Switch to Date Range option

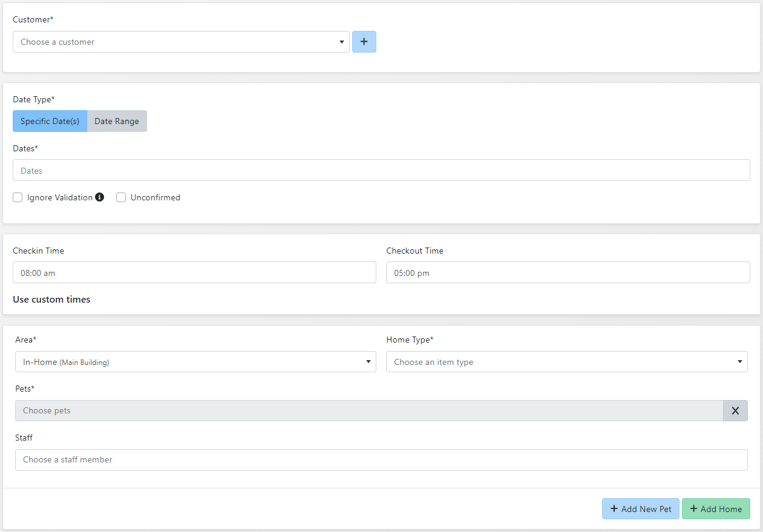point(117,121)
